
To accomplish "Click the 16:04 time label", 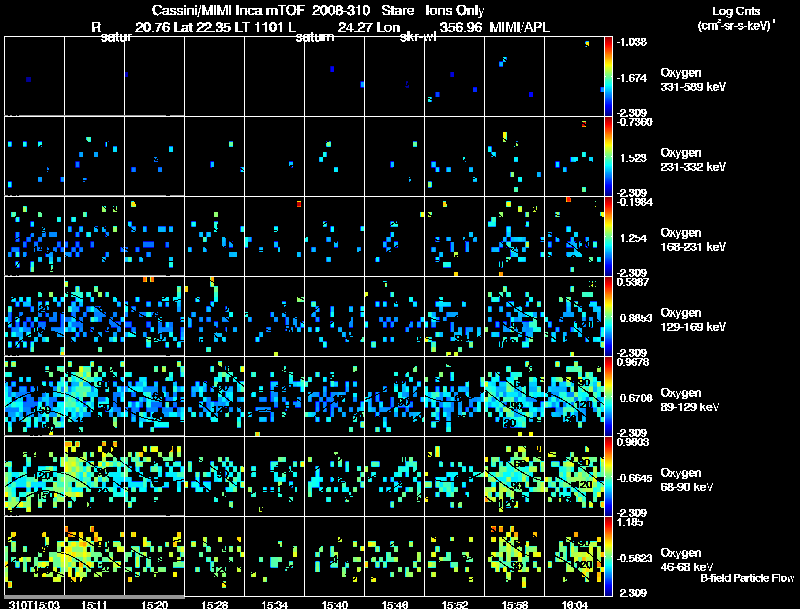I will (574, 604).
